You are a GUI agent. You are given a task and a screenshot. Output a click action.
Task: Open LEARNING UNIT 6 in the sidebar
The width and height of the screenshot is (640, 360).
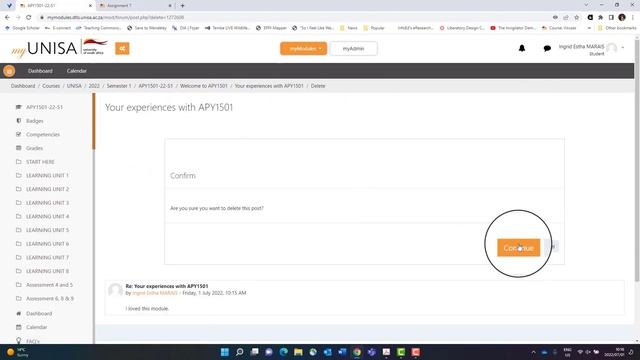[47, 244]
